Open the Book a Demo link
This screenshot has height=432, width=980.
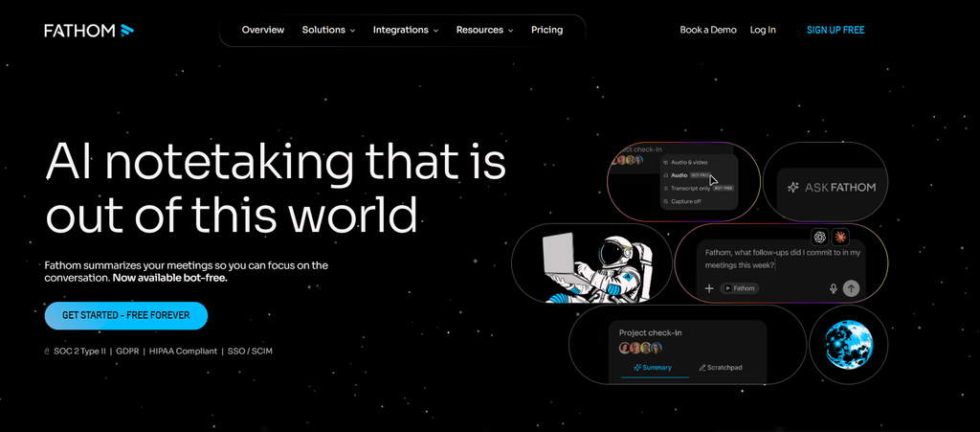click(x=708, y=30)
